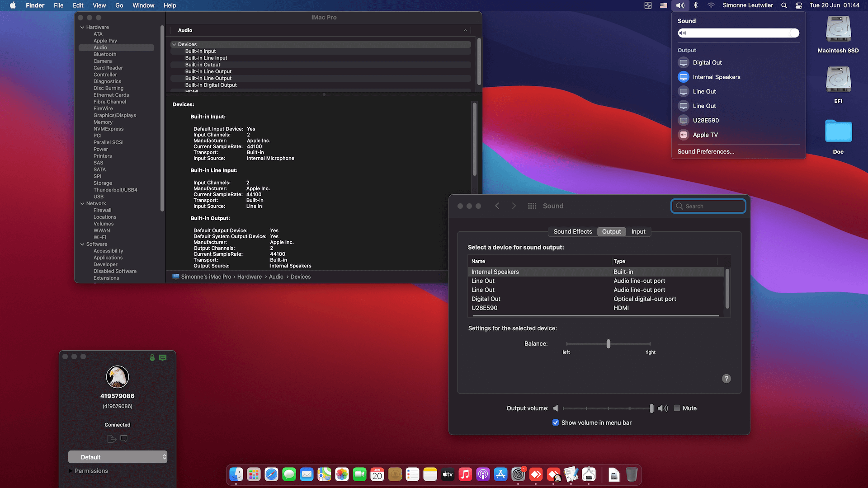The height and width of the screenshot is (488, 868).
Task: Enable the Mute checkbox in Sound preferences
Action: pyautogui.click(x=677, y=408)
